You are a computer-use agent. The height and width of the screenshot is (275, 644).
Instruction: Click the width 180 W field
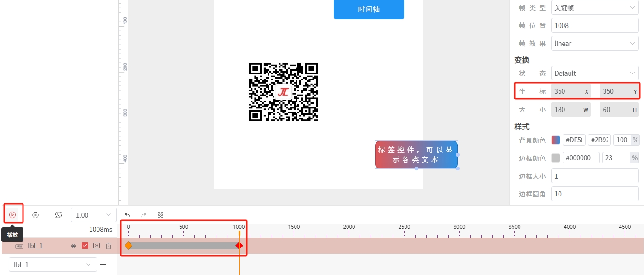point(570,110)
